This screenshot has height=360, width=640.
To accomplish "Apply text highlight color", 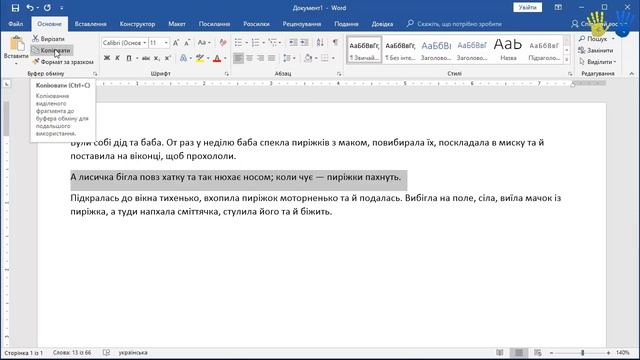I will (200, 58).
